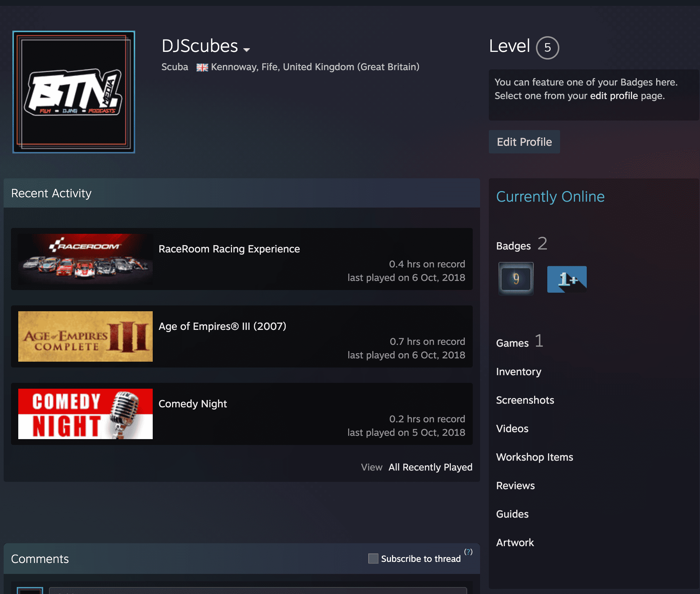Click the question mark help icon

(468, 552)
